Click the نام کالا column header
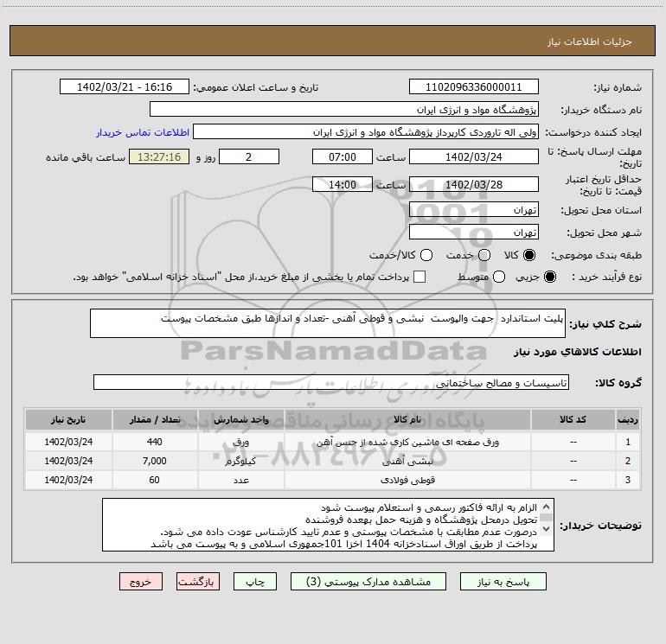This screenshot has height=644, width=666. pos(407,419)
